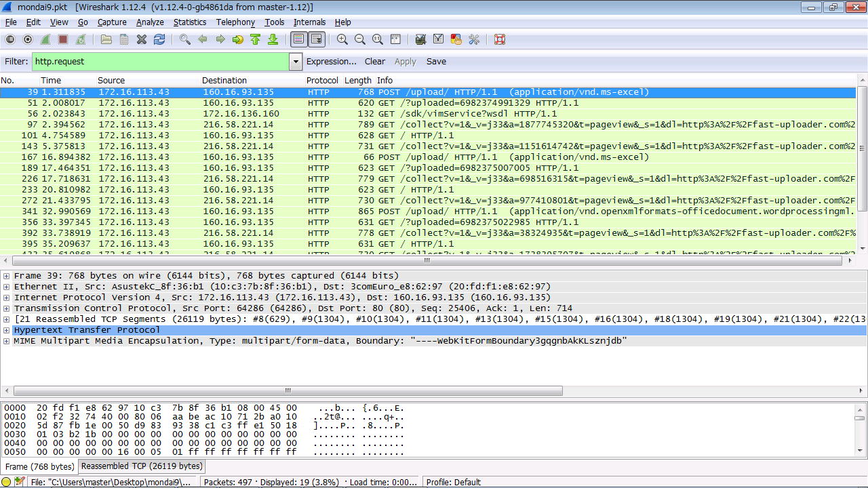Screen dimensions: 868x488
Task: Click Profile: Default in status bar
Action: [x=454, y=483]
